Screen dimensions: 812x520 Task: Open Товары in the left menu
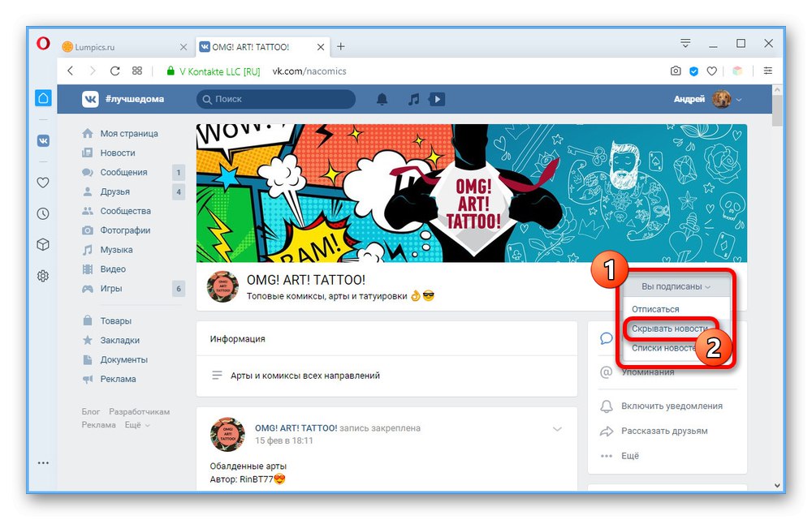tap(115, 320)
